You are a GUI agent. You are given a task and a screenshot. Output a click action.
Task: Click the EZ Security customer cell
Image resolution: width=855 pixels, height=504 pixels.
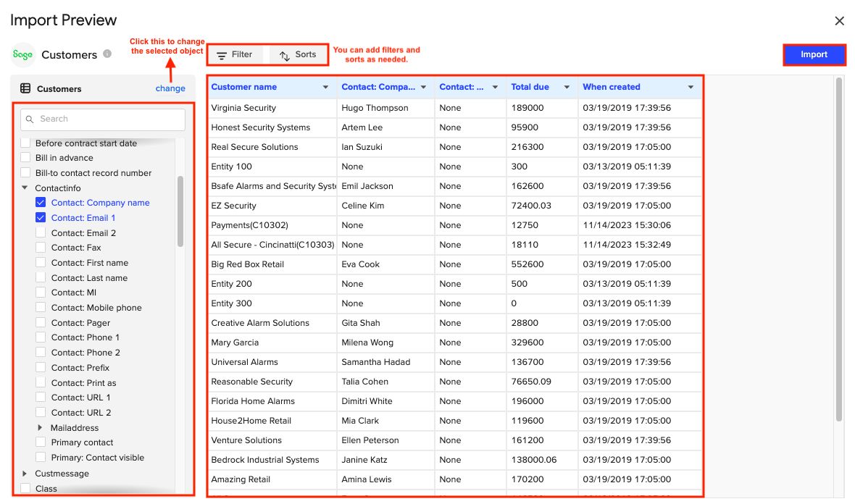pyautogui.click(x=272, y=206)
